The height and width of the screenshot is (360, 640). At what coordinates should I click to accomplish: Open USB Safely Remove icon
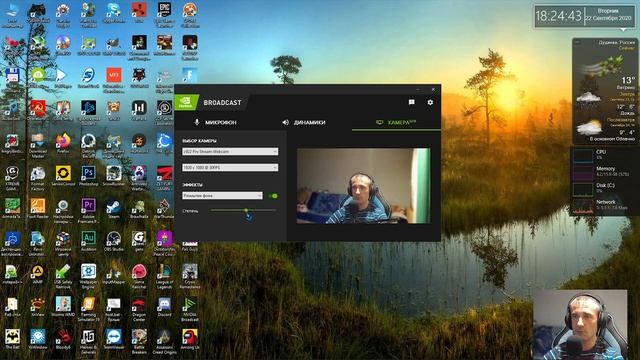point(63,276)
